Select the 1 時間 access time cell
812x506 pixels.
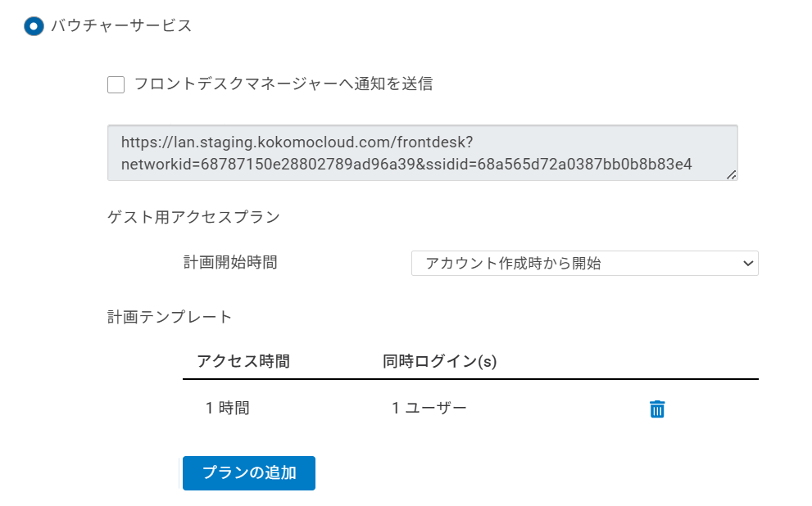click(228, 408)
